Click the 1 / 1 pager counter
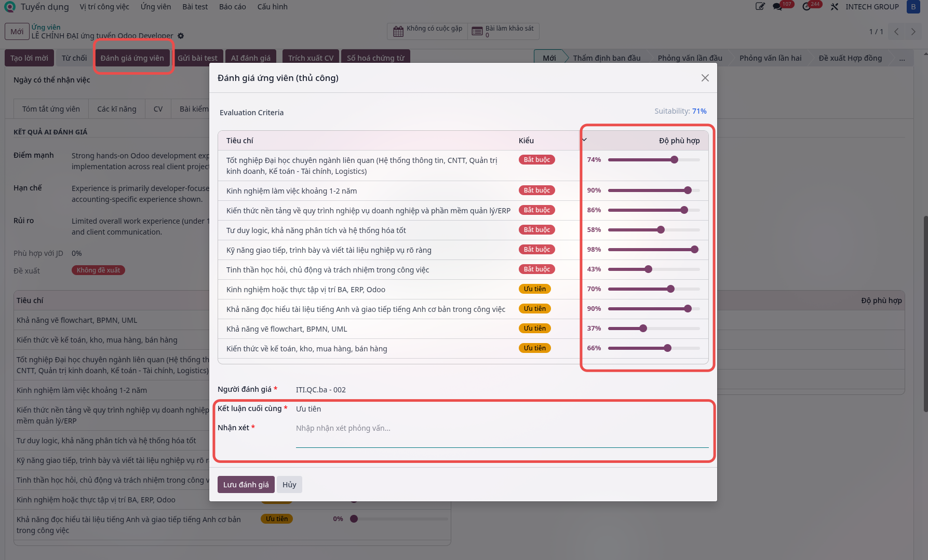This screenshot has height=560, width=928. [x=876, y=32]
